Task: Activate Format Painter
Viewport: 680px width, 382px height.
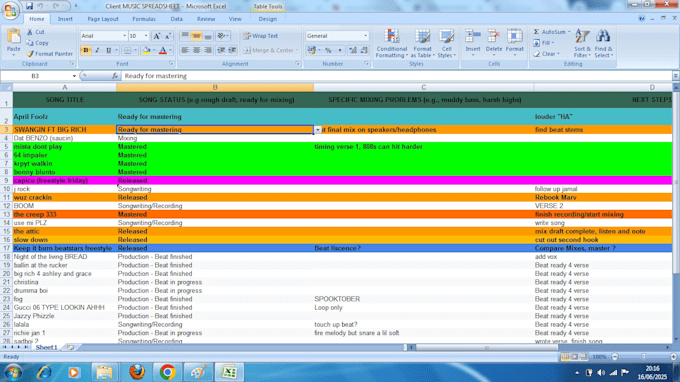Action: point(49,54)
